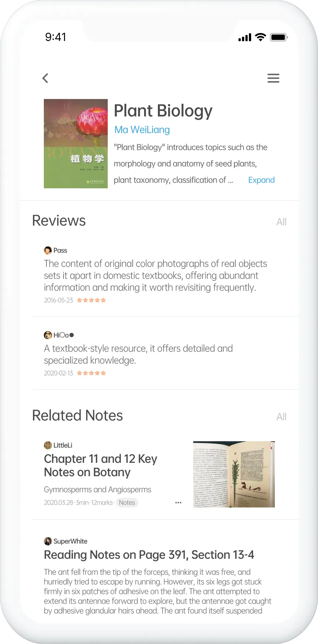
Task: View all Related Notes
Action: 281,417
